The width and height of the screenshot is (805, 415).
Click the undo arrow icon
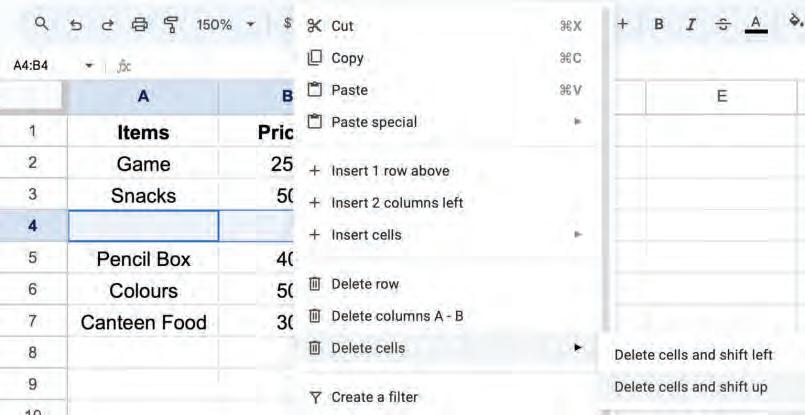point(75,23)
